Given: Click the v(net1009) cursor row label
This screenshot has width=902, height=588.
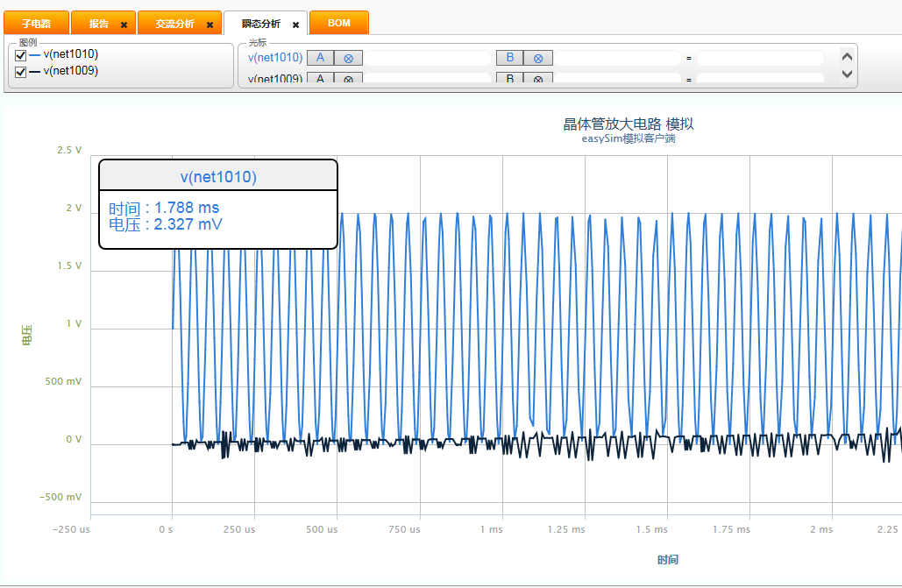Looking at the screenshot, I should pos(275,78).
